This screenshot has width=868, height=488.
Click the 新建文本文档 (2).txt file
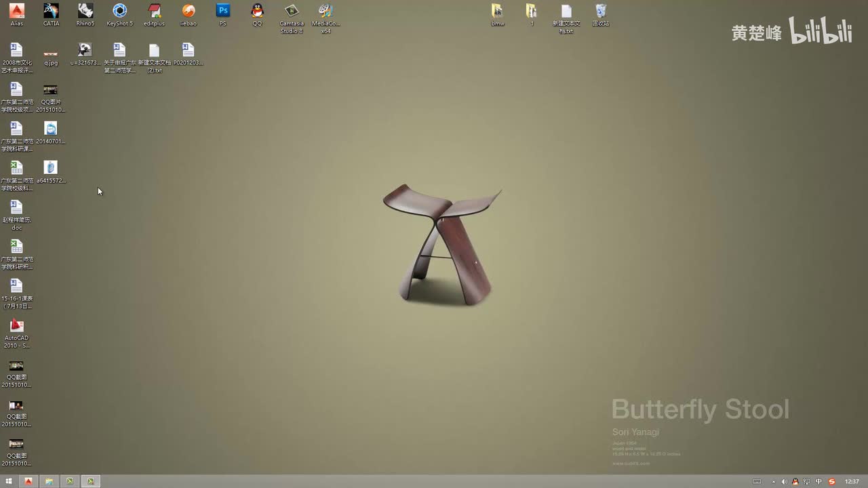[x=155, y=58]
